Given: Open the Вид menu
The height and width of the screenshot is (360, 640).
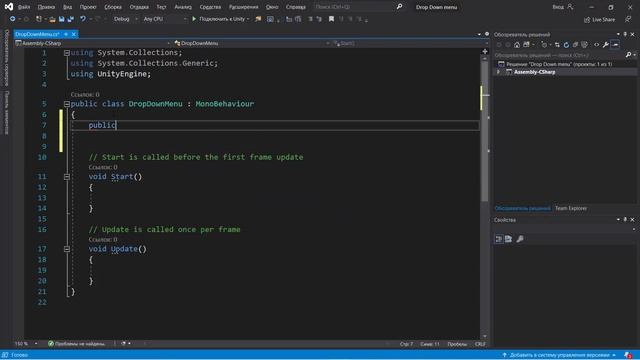Looking at the screenshot, I should click(67, 7).
